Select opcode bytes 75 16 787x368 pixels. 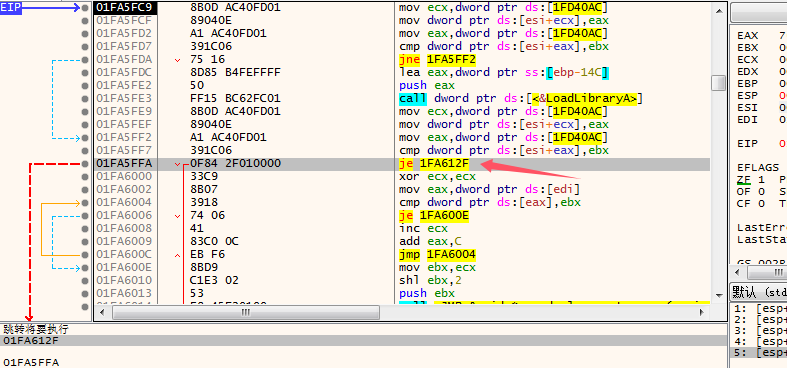[208, 59]
